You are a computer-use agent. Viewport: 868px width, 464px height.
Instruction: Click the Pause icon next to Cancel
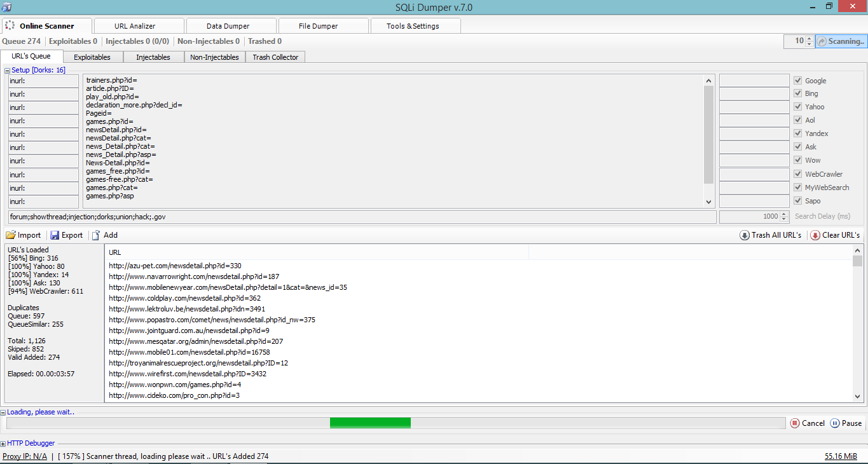834,423
